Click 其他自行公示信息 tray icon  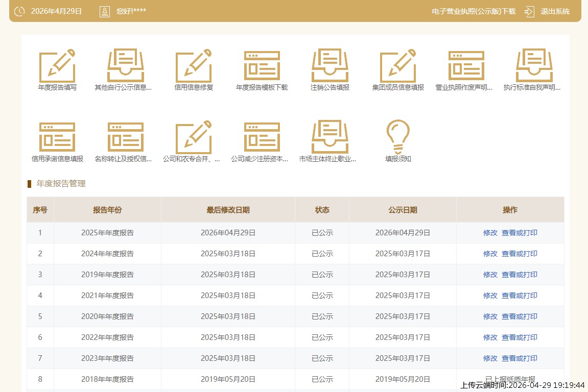[125, 66]
